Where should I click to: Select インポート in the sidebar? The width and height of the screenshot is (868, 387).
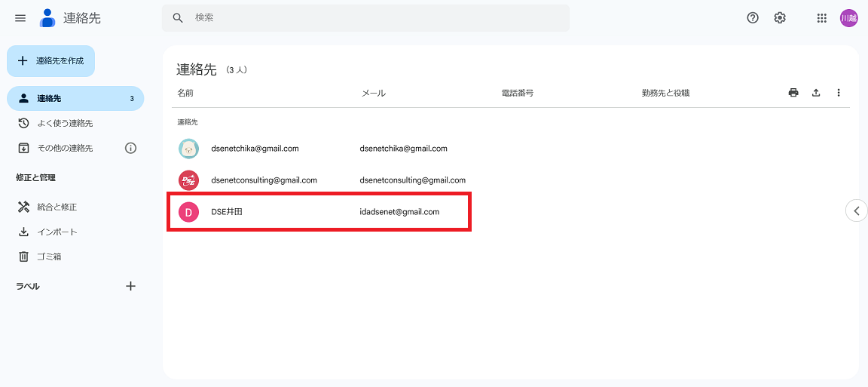[57, 232]
